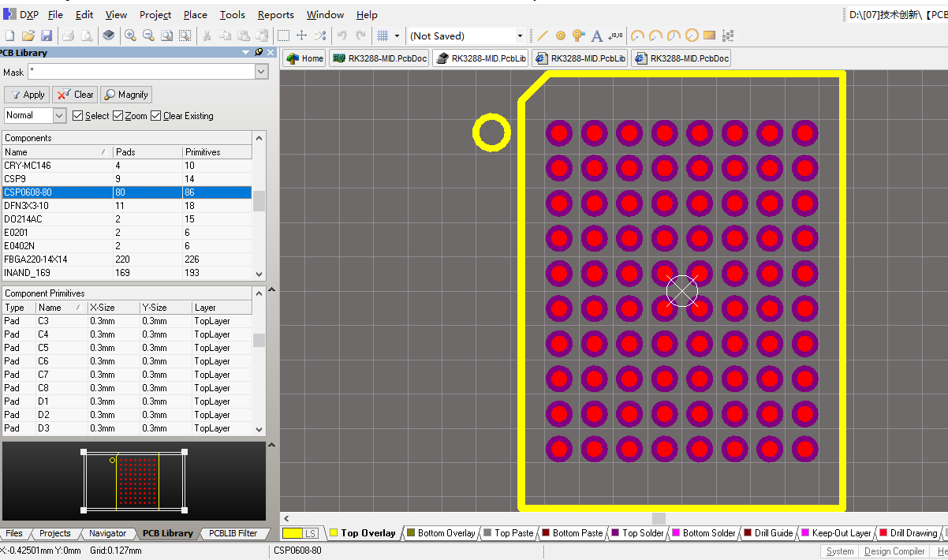Select the Paste Array tool icon

[727, 35]
